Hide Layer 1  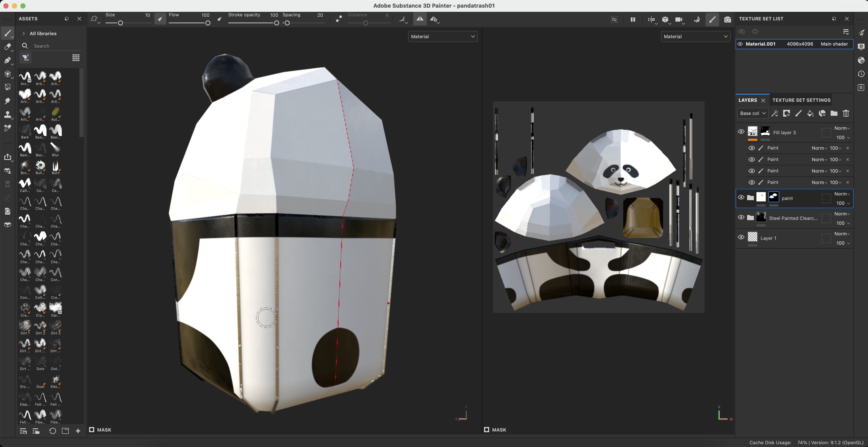pos(741,237)
